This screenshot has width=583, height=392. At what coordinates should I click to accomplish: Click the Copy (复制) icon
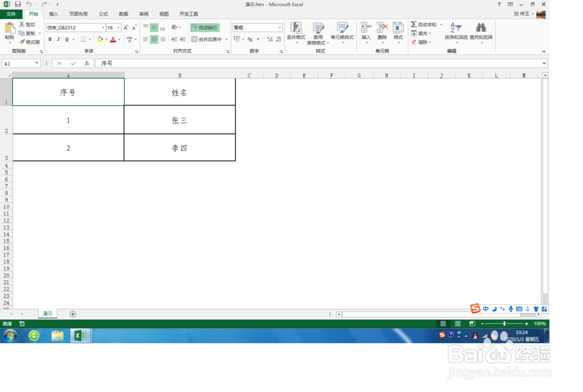click(x=22, y=33)
